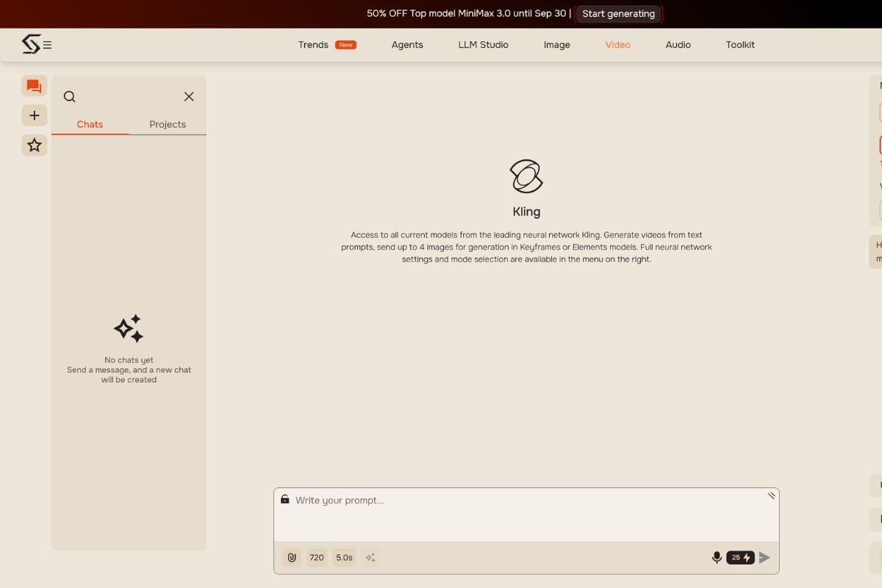Open favorites star icon in sidebar
Screen dimensions: 882x588
[34, 145]
